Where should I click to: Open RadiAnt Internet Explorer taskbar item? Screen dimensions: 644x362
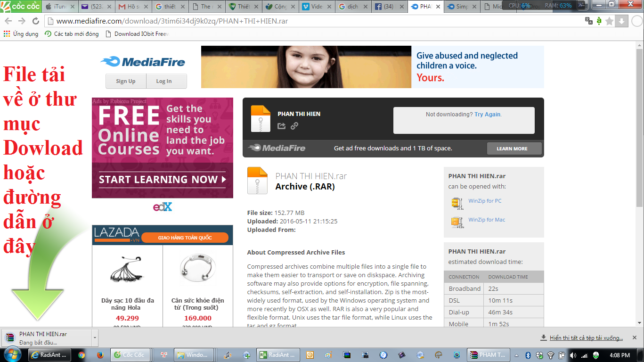[49, 355]
